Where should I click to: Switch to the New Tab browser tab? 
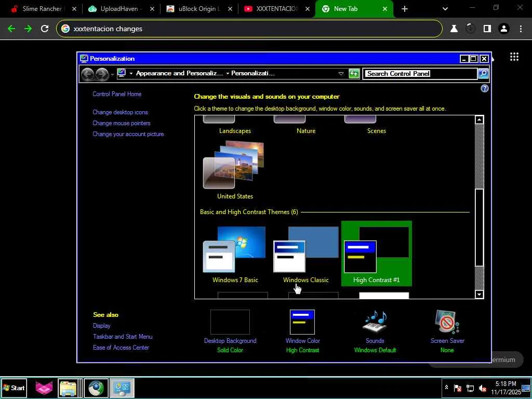point(354,9)
